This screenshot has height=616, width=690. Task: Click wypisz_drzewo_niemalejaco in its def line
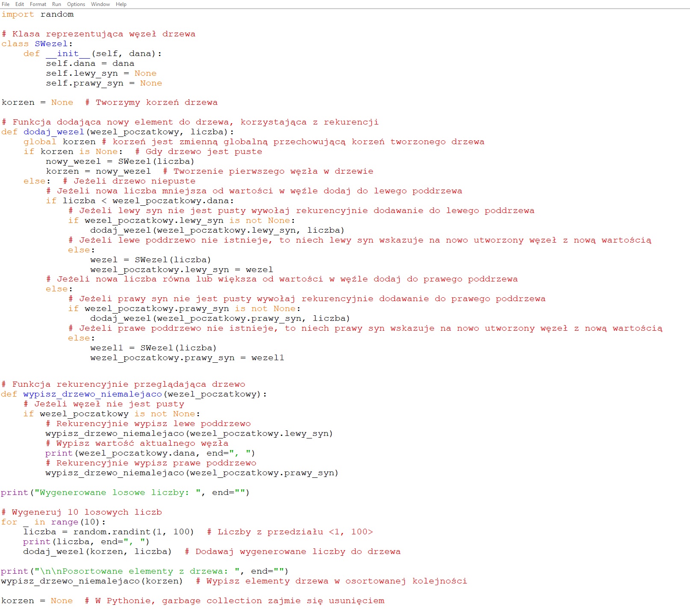[x=92, y=394]
